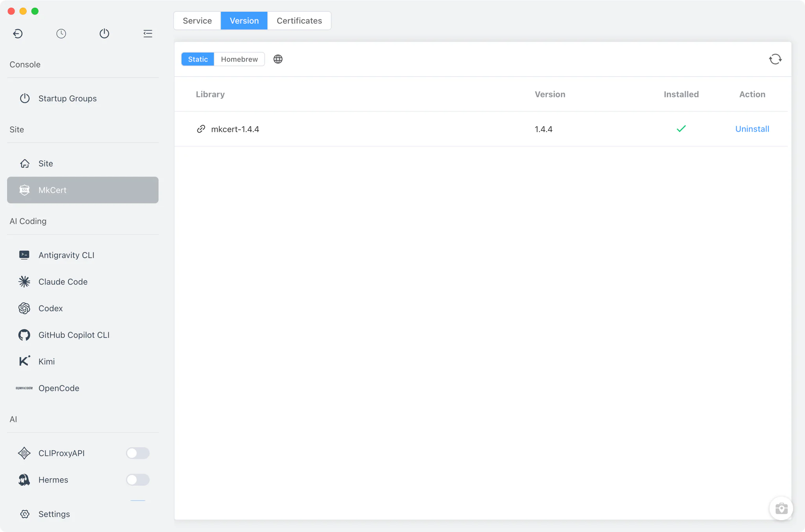Screen dimensions: 805x532
Task: Click the globe icon beside Homebrew
Action: (278, 59)
